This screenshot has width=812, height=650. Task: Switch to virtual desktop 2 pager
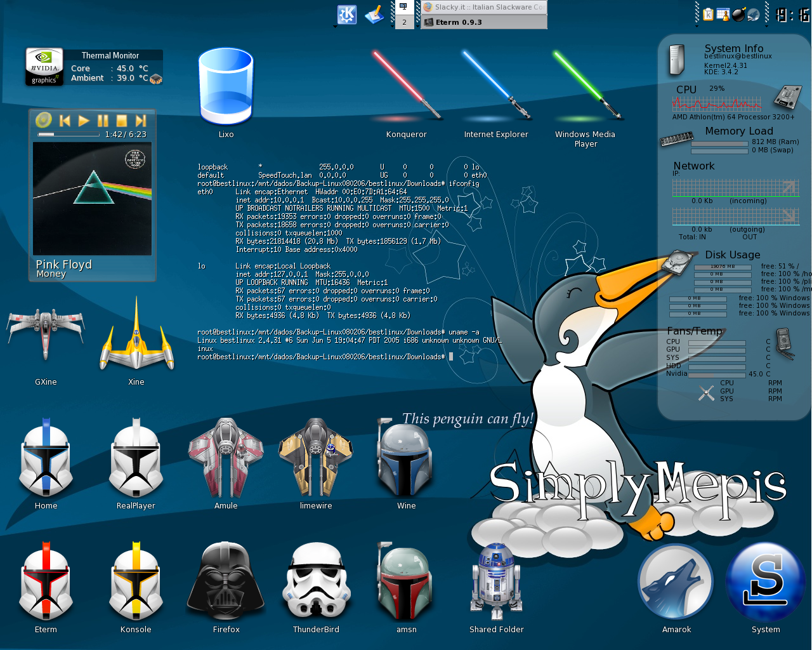click(x=404, y=22)
